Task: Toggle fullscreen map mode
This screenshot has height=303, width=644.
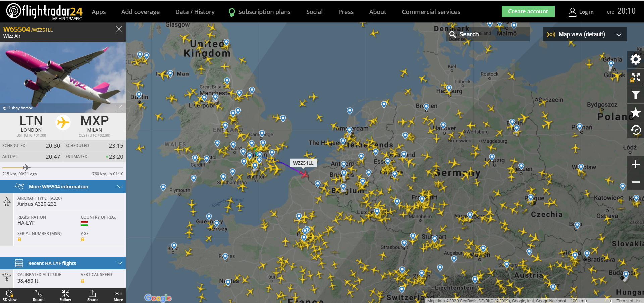Action: [x=635, y=77]
